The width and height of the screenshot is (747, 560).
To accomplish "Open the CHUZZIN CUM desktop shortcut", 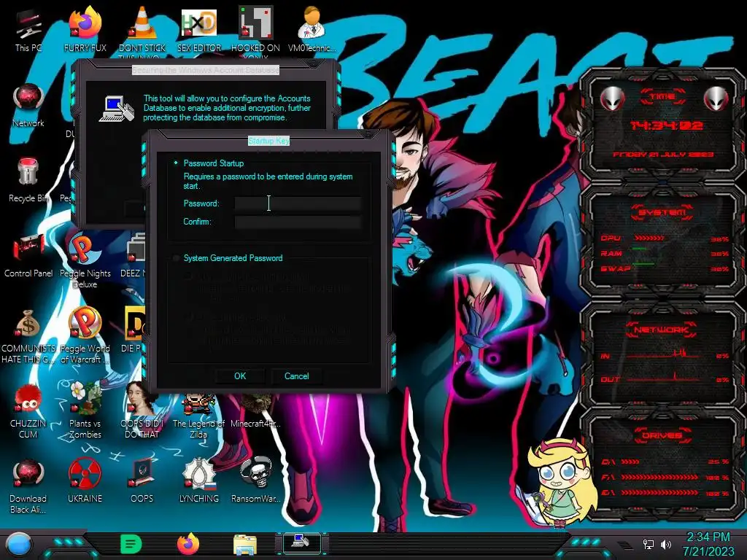I will pos(28,411).
